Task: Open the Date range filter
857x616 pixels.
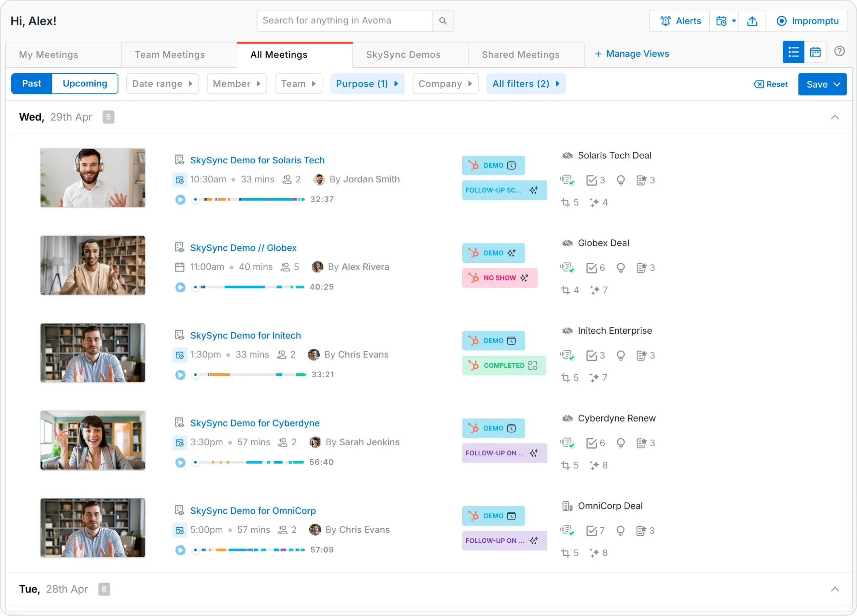Action: pos(162,83)
